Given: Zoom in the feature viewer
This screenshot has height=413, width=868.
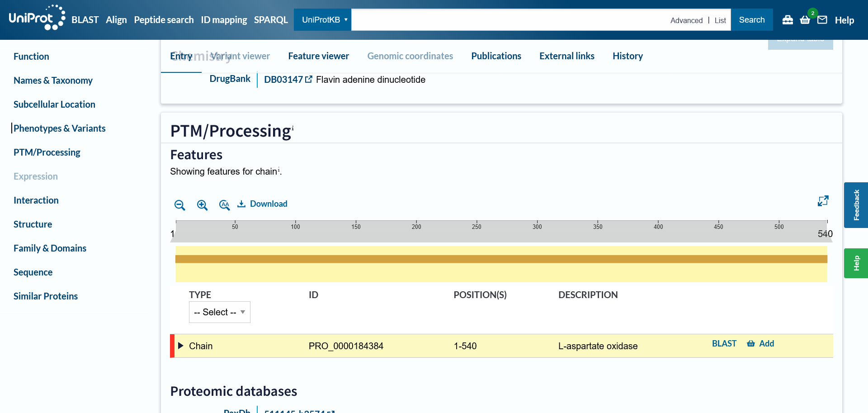Looking at the screenshot, I should click(202, 205).
